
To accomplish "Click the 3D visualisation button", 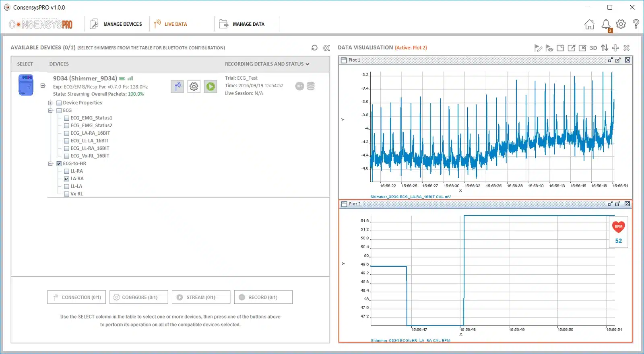I will (x=593, y=48).
